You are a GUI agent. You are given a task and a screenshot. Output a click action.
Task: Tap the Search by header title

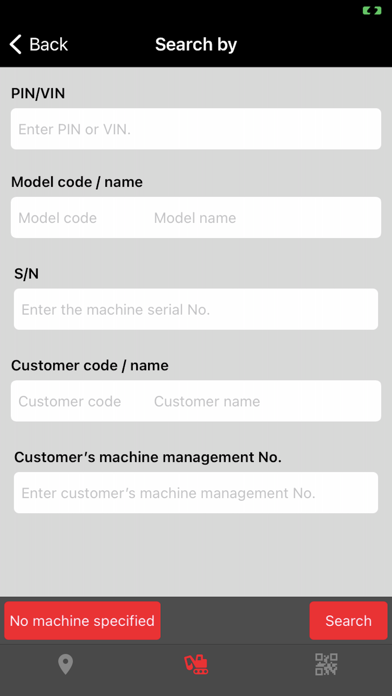pos(196,44)
